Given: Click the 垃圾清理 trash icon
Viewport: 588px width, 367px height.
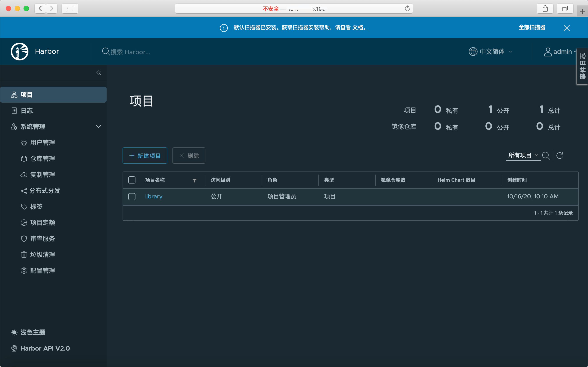Looking at the screenshot, I should 24,255.
